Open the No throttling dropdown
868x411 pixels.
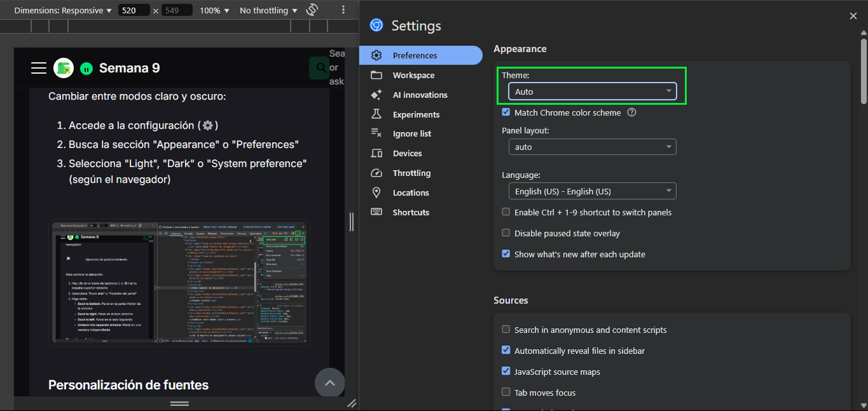pos(268,10)
